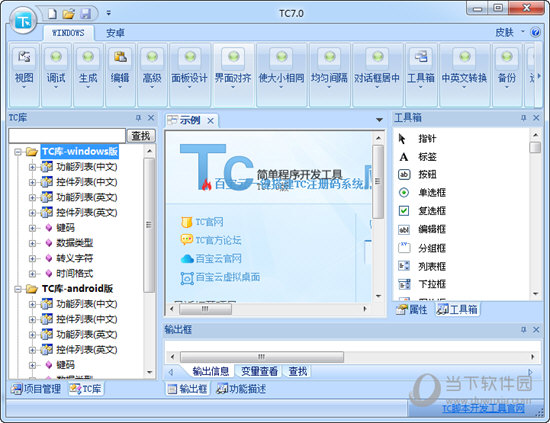Open the 高级 ribbon button

tap(152, 75)
